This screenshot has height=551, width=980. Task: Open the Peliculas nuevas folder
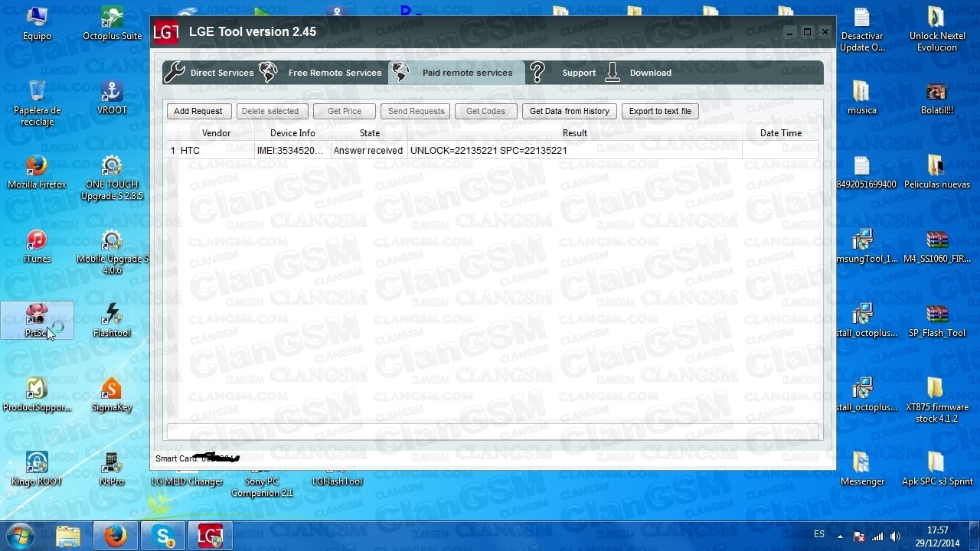(937, 172)
